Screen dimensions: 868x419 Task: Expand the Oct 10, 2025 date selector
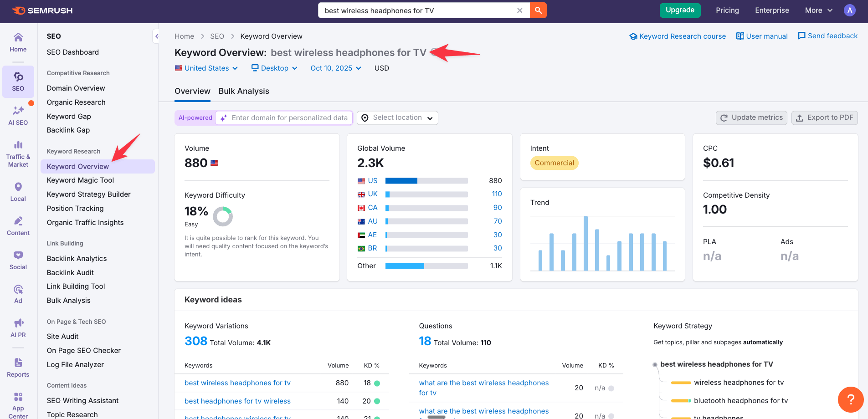click(335, 68)
